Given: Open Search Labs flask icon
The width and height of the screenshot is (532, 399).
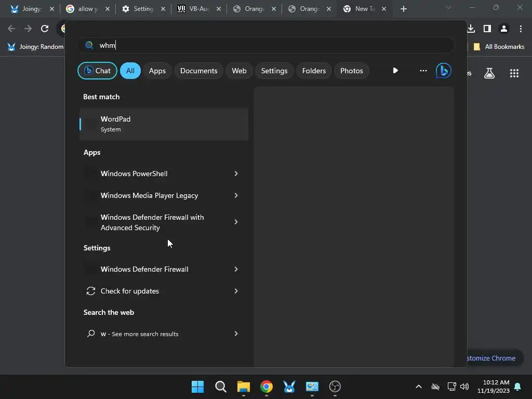Looking at the screenshot, I should click(489, 73).
